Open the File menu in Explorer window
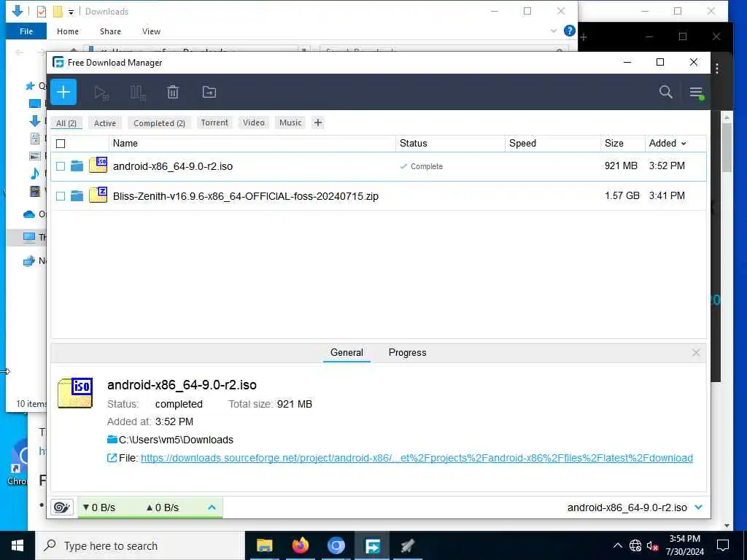The height and width of the screenshot is (560, 747). pyautogui.click(x=26, y=31)
